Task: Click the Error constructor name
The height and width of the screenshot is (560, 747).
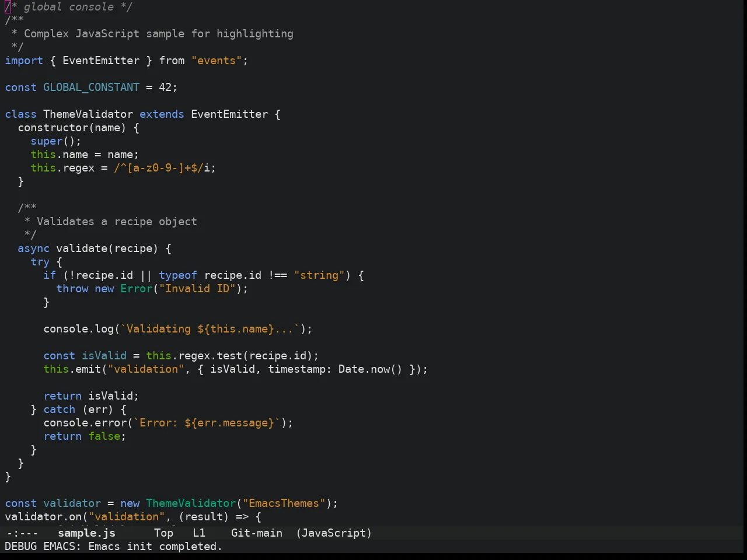Action: (137, 289)
